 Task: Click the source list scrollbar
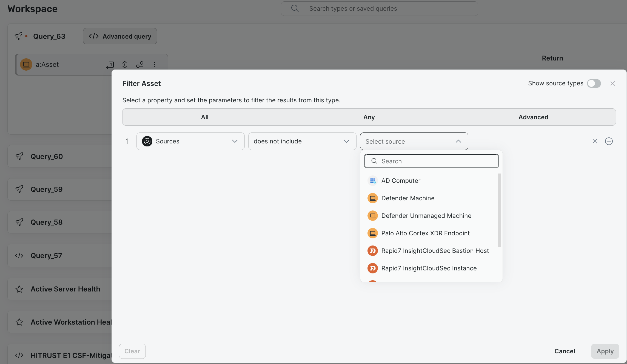499,210
